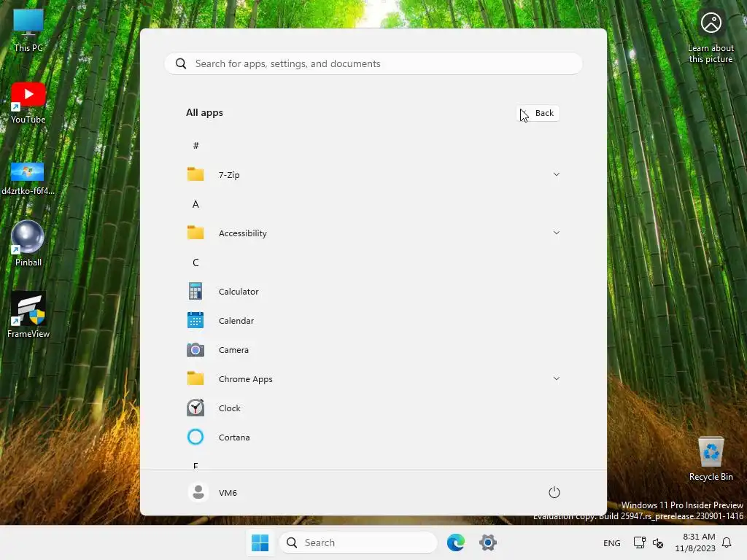
Task: Click the Chrome Apps folder icon
Action: pos(196,378)
